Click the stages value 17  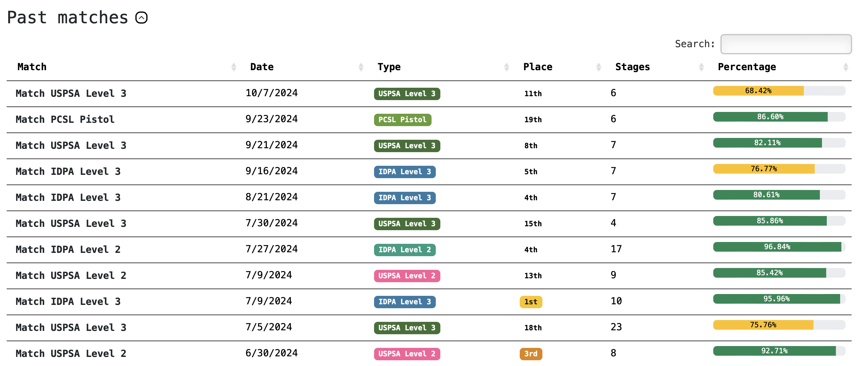(x=616, y=249)
